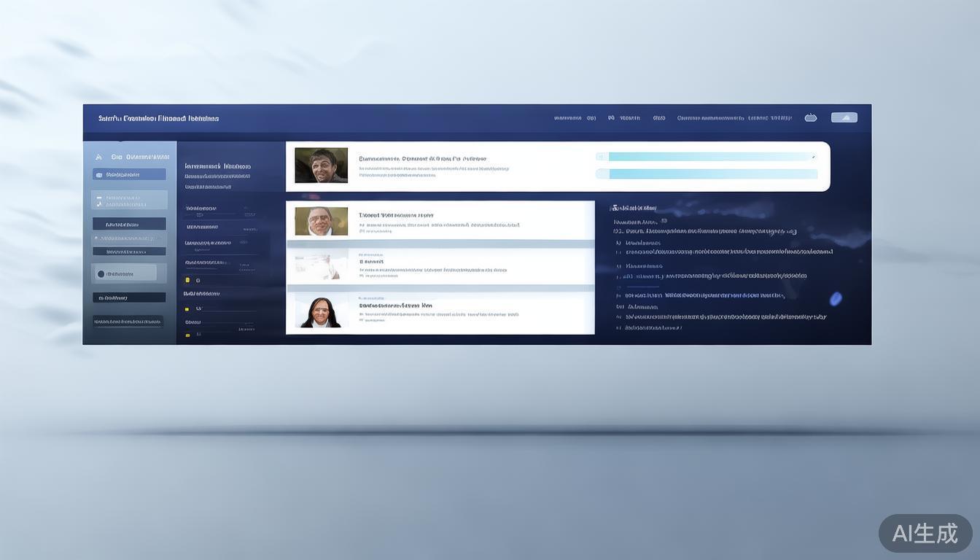The image size is (980, 560).
Task: Click the lower light-blue progress bar
Action: 706,174
